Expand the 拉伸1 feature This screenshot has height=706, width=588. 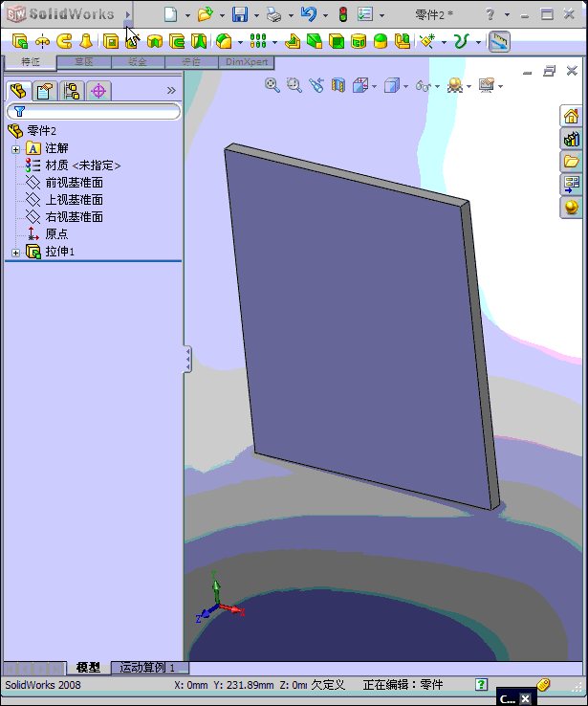click(x=15, y=253)
